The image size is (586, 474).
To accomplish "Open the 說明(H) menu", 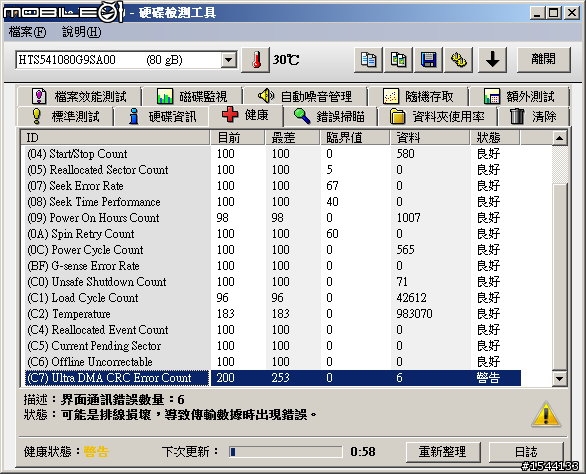I will click(x=81, y=32).
